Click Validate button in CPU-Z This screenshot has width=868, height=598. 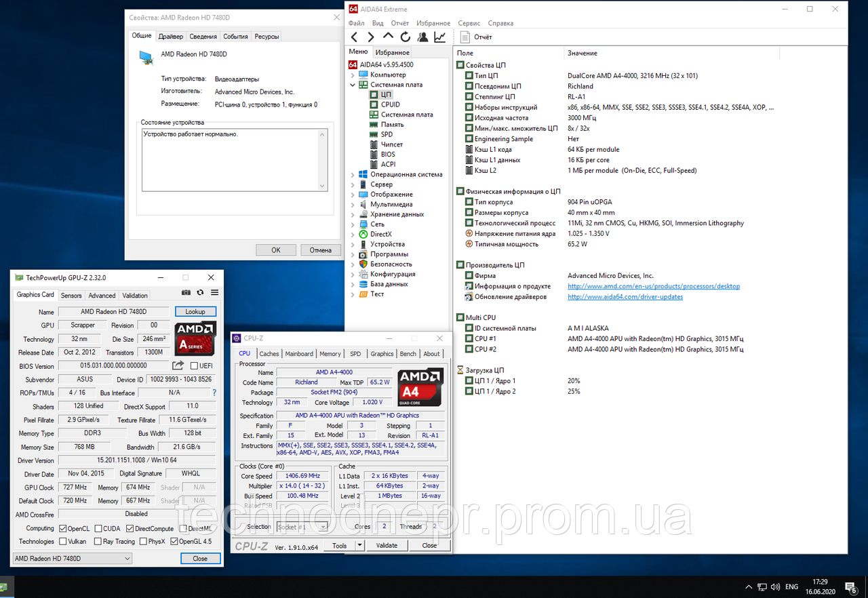tap(387, 545)
